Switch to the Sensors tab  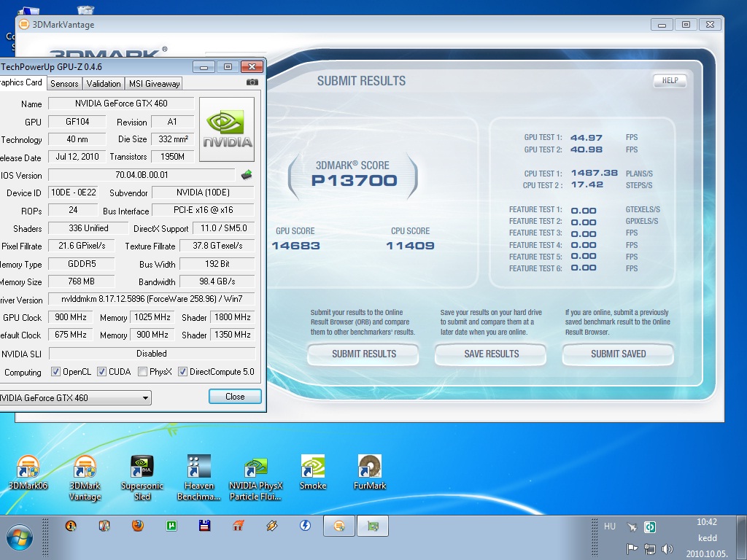click(64, 83)
